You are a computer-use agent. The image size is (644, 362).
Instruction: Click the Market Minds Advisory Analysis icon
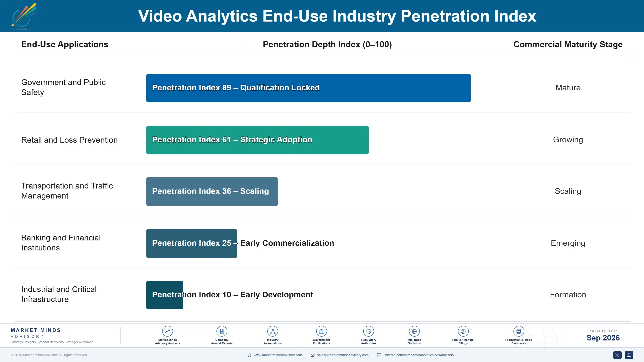168,331
